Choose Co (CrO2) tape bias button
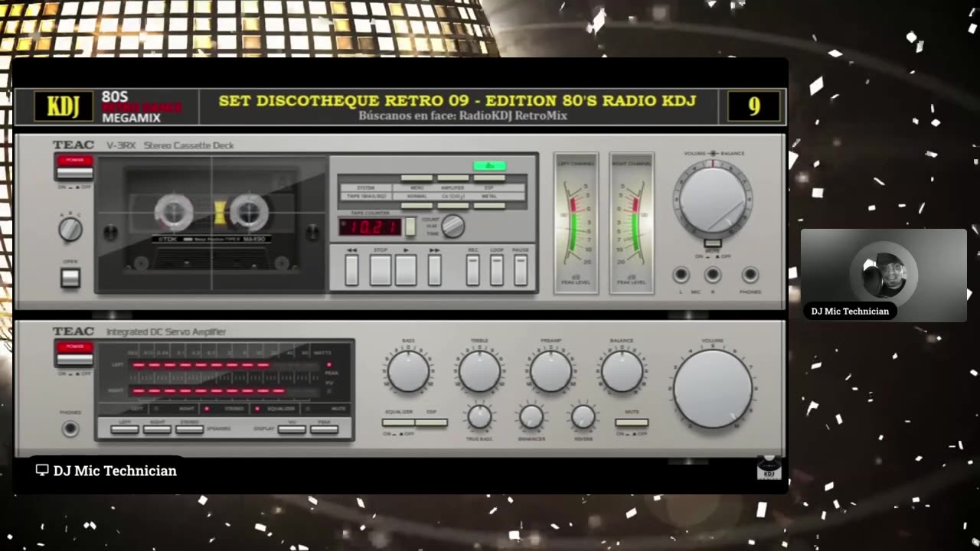This screenshot has height=551, width=980. (x=453, y=205)
